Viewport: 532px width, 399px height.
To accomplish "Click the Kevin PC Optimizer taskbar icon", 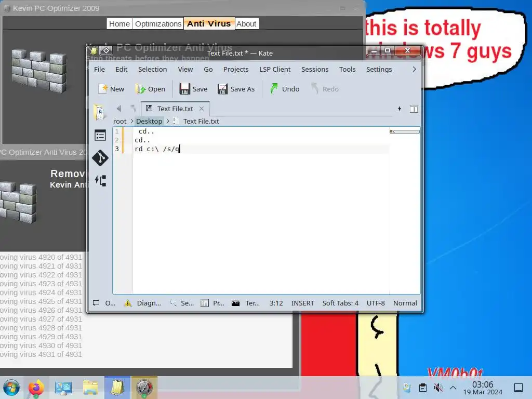I will (144, 388).
